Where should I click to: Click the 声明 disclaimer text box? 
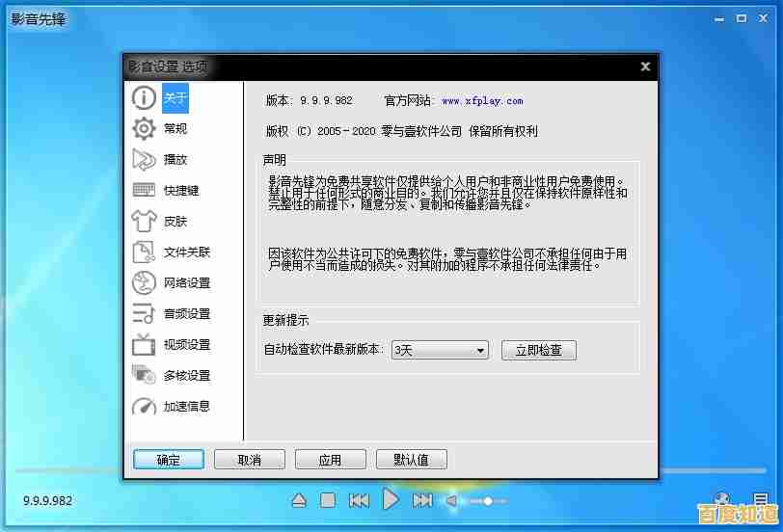(448, 231)
